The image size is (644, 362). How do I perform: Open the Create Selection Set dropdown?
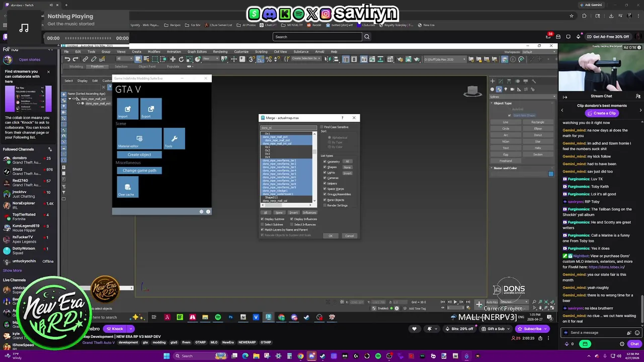pyautogui.click(x=306, y=58)
